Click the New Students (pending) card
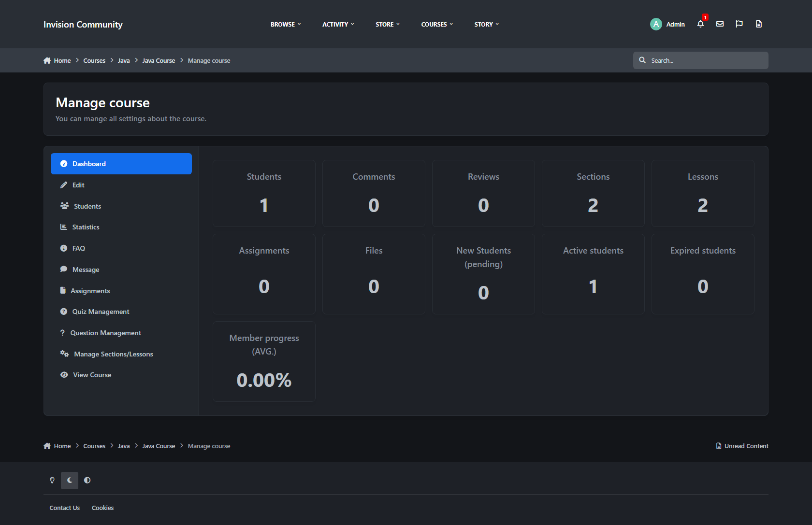This screenshot has height=525, width=812. point(483,274)
